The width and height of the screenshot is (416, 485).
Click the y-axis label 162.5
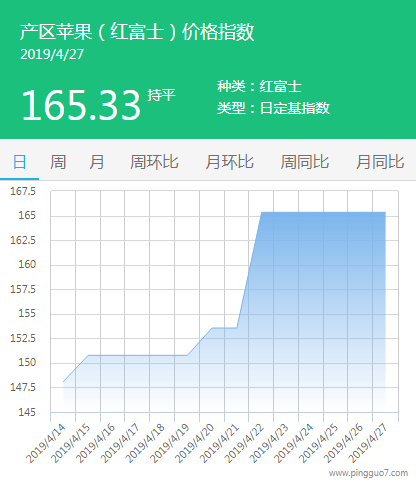(x=23, y=240)
